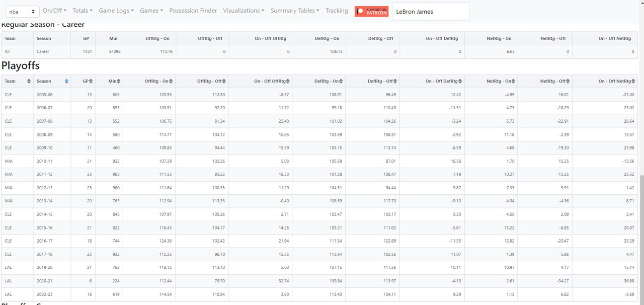This screenshot has height=305, width=644.
Task: Click Min value 983 in 2011-12 row
Action: (x=117, y=175)
